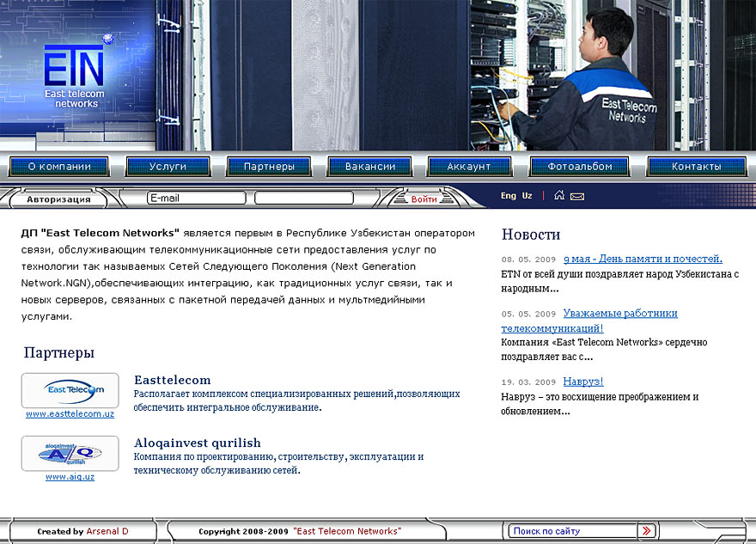756x544 pixels.
Task: Click the home icon in header bar
Action: pyautogui.click(x=559, y=196)
